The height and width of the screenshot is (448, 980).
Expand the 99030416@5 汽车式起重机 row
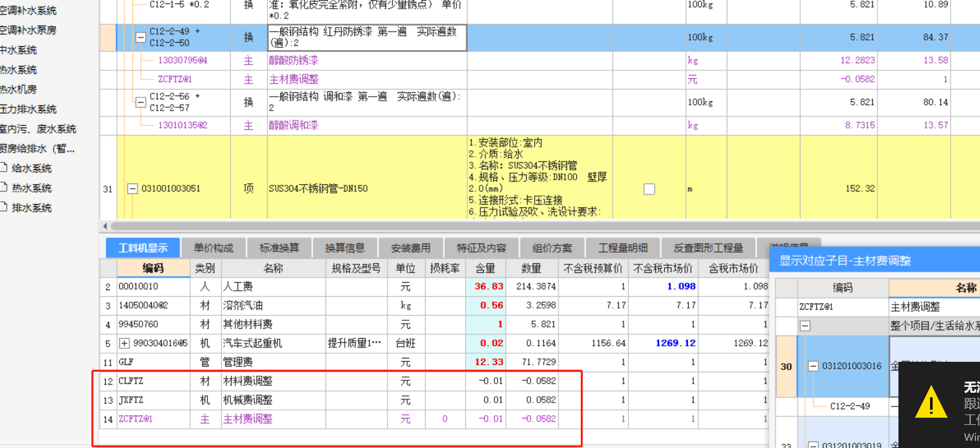point(125,343)
